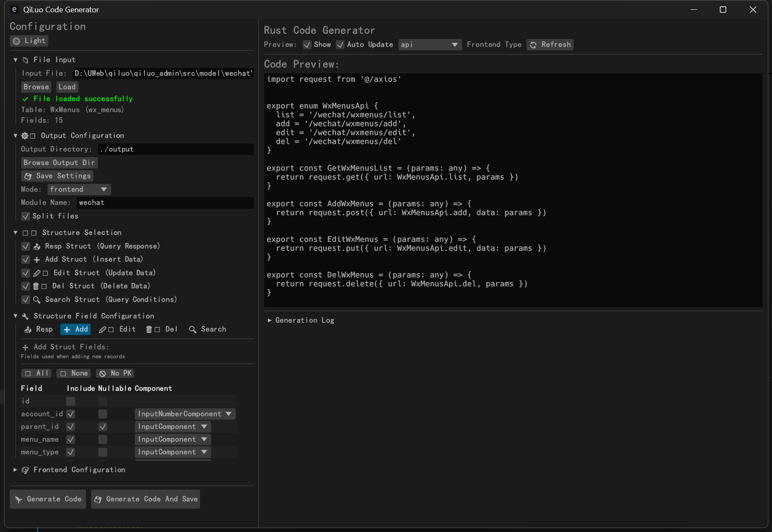The height and width of the screenshot is (532, 772).
Task: Collapse the Structure Selection section
Action: tap(16, 233)
